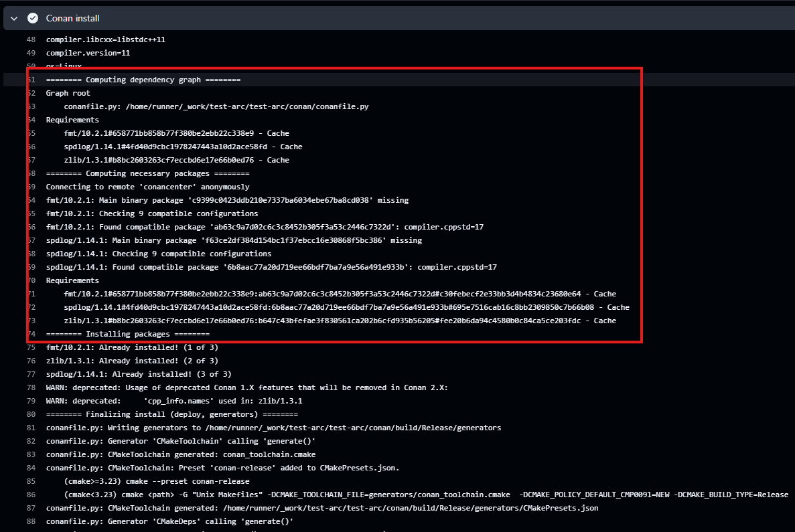Click line number 49 in the log
795x532 pixels.
pyautogui.click(x=31, y=53)
